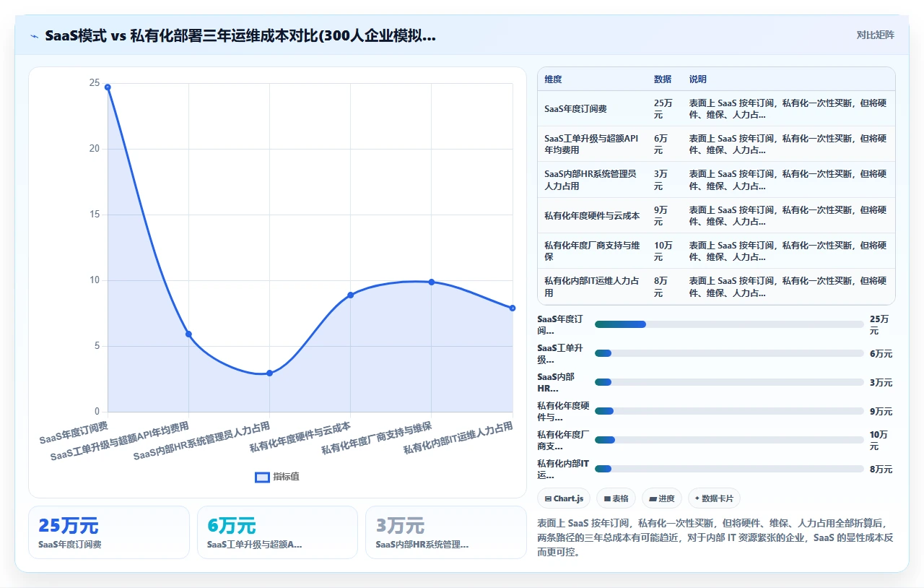Select table row 私有化年度硬件与云成本
Image resolution: width=924 pixels, height=588 pixels.
click(716, 215)
